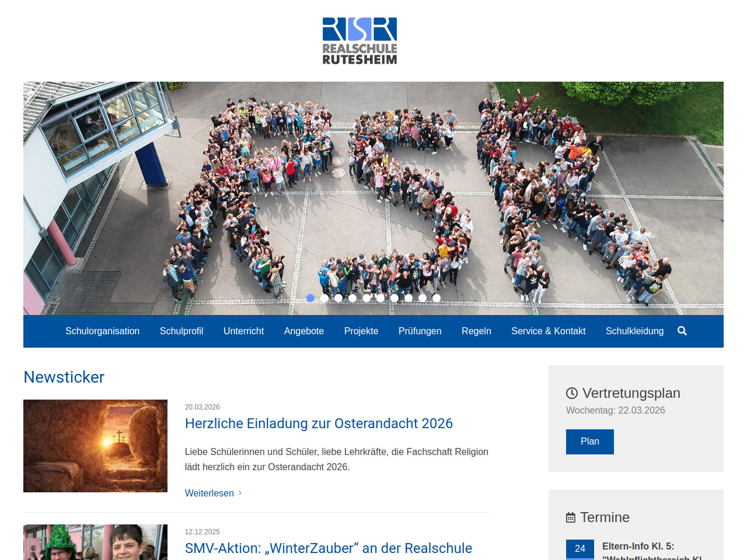Click the clock icon beside Vertretungsplan
Screen dimensions: 747x560
point(572,393)
